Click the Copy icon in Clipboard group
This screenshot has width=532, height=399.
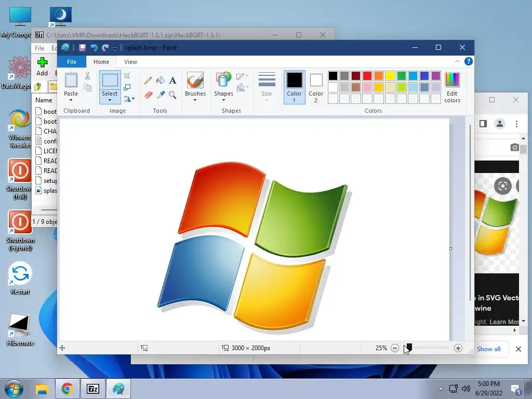[x=87, y=87]
